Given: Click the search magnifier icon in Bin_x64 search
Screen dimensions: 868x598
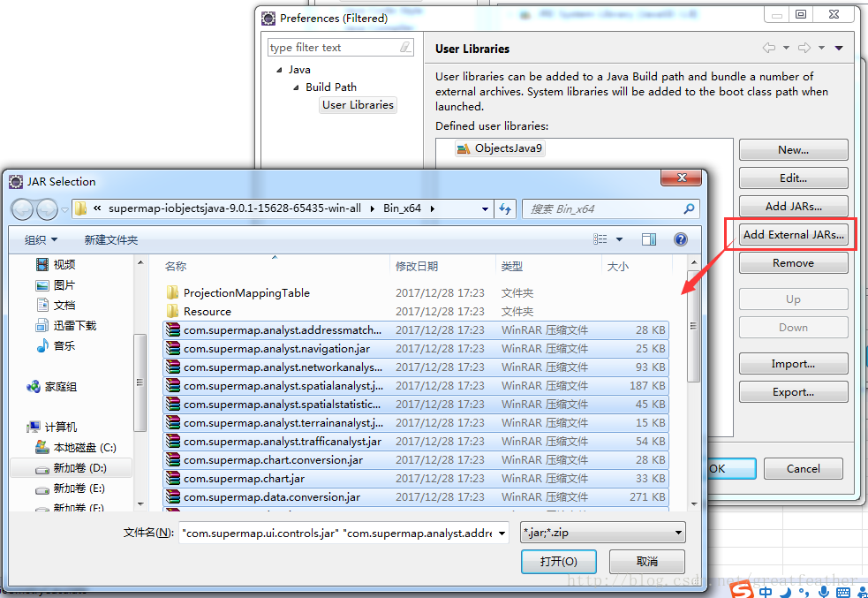Looking at the screenshot, I should (x=689, y=208).
